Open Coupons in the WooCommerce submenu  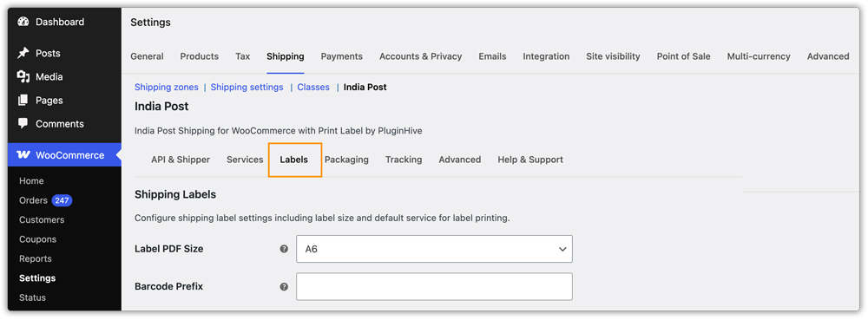tap(37, 239)
